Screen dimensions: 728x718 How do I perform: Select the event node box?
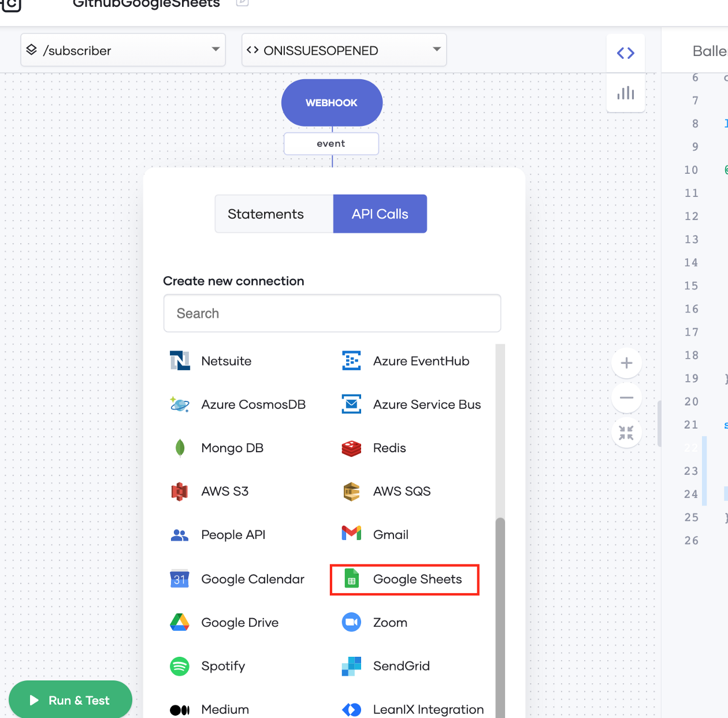331,144
